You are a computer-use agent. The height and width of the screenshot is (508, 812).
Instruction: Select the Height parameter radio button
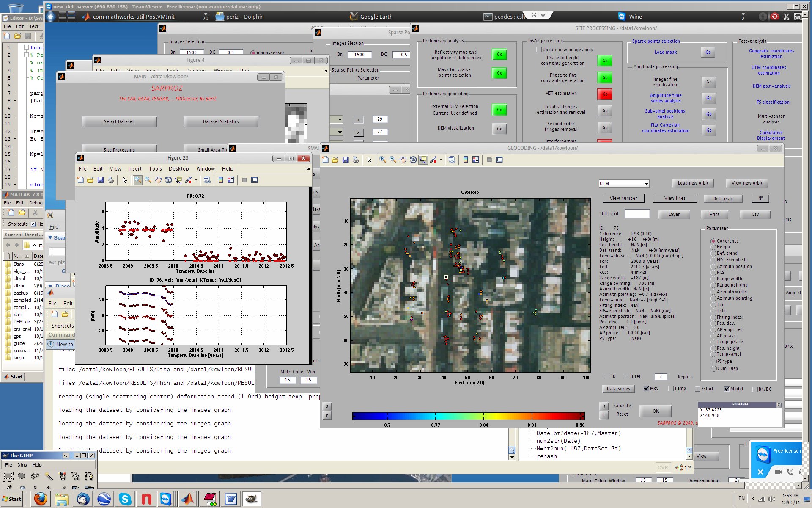(713, 247)
